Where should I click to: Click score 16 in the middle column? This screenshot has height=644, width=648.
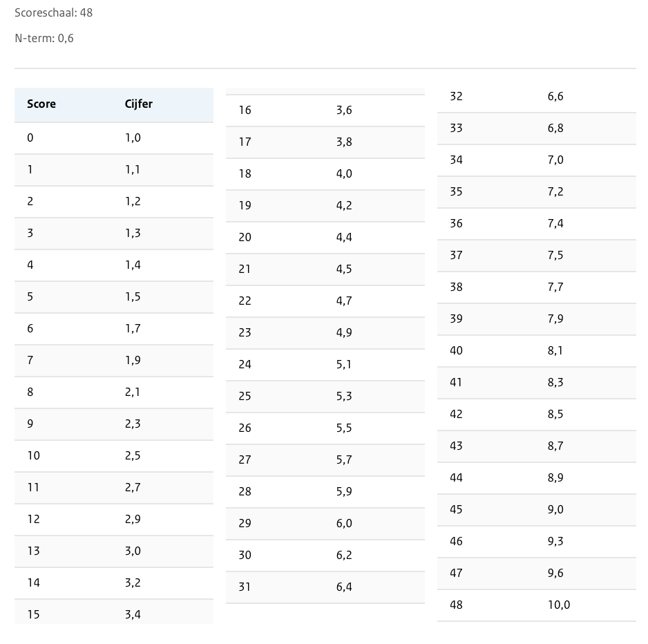tap(245, 110)
